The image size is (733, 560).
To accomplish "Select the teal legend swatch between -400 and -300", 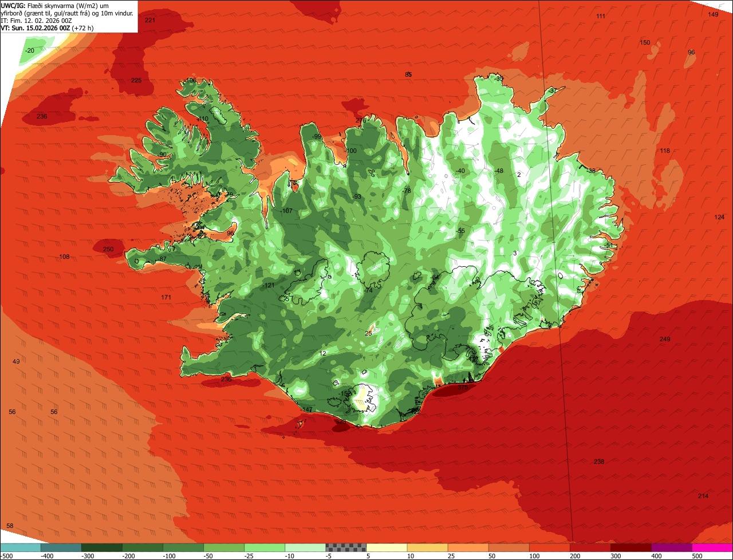I will click(61, 547).
